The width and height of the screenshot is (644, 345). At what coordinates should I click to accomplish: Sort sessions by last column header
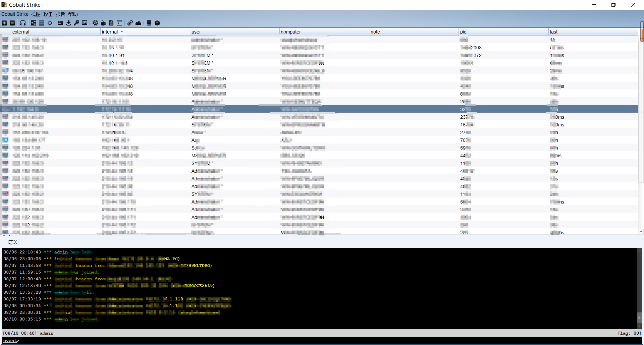[x=593, y=32]
